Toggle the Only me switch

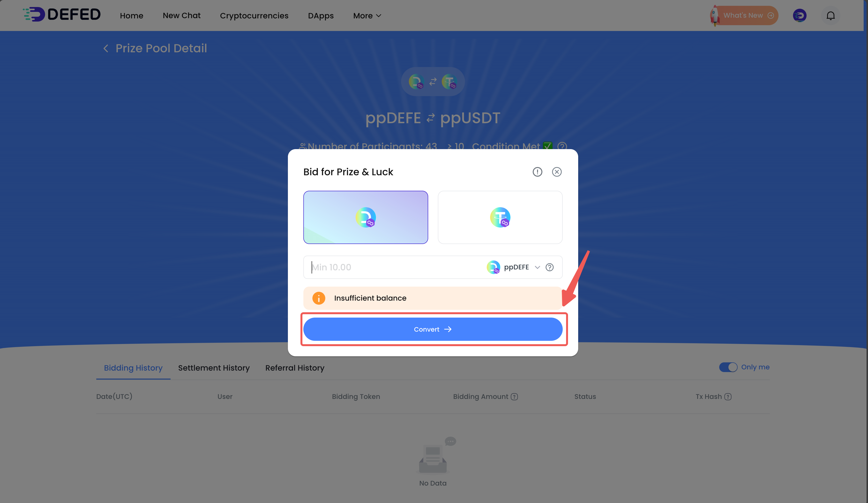pos(728,367)
